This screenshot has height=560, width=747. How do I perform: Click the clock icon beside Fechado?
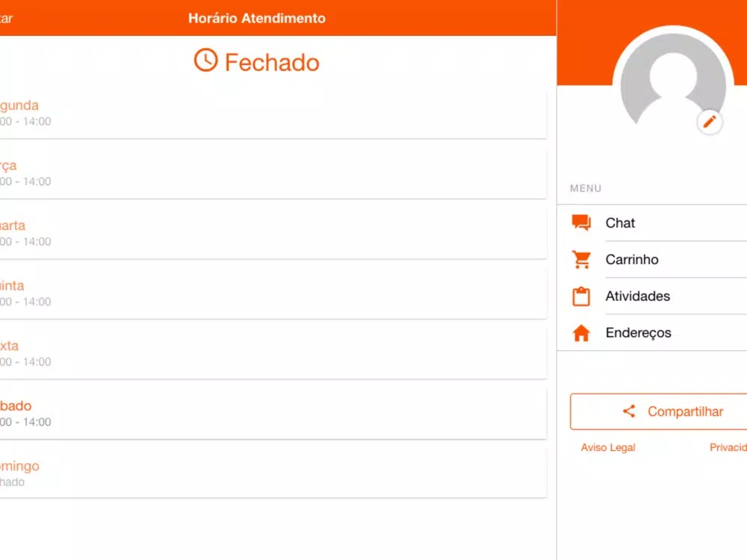point(206,60)
